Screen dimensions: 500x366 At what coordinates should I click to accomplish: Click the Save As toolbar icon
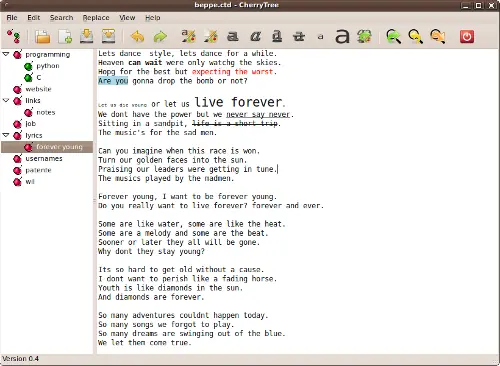[x=109, y=36]
